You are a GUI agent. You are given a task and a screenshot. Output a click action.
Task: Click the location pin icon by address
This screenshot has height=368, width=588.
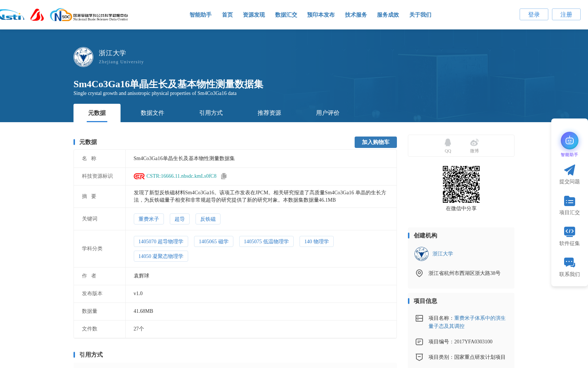coord(419,273)
